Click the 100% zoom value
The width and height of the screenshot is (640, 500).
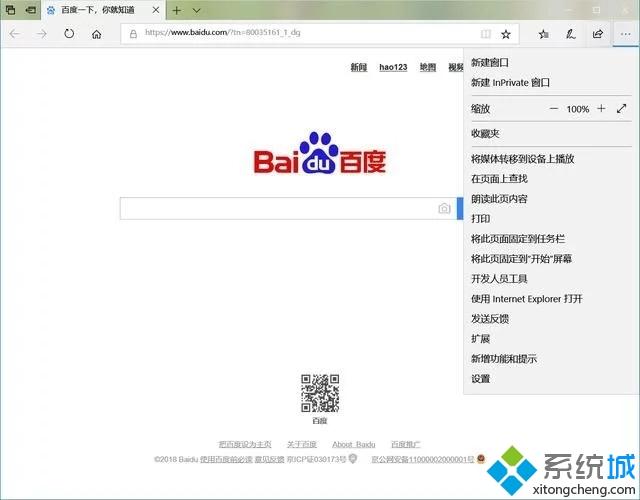(578, 109)
